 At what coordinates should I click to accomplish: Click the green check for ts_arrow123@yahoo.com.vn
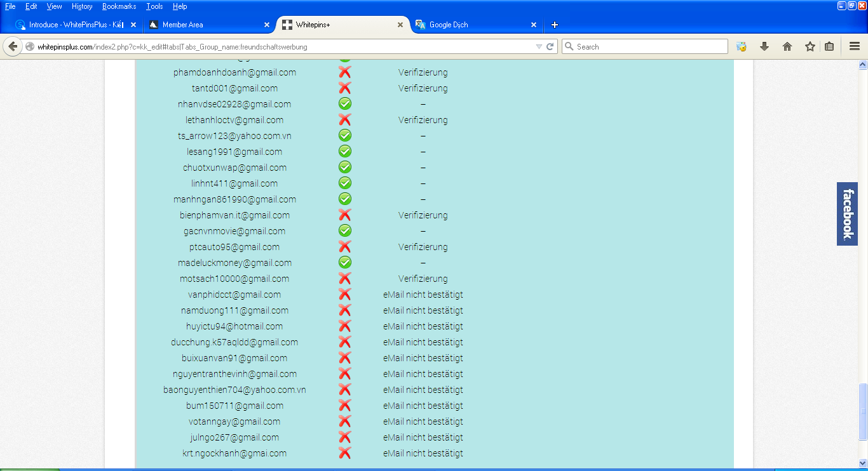(345, 136)
